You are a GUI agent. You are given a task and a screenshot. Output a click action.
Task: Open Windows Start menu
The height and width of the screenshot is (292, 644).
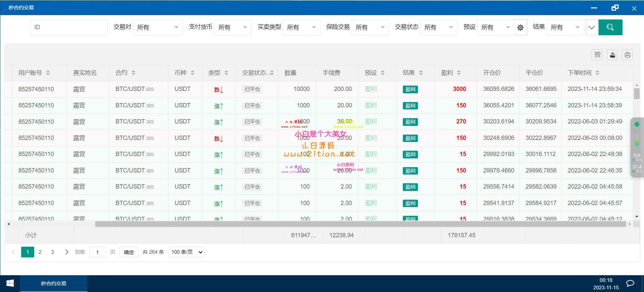(10, 284)
